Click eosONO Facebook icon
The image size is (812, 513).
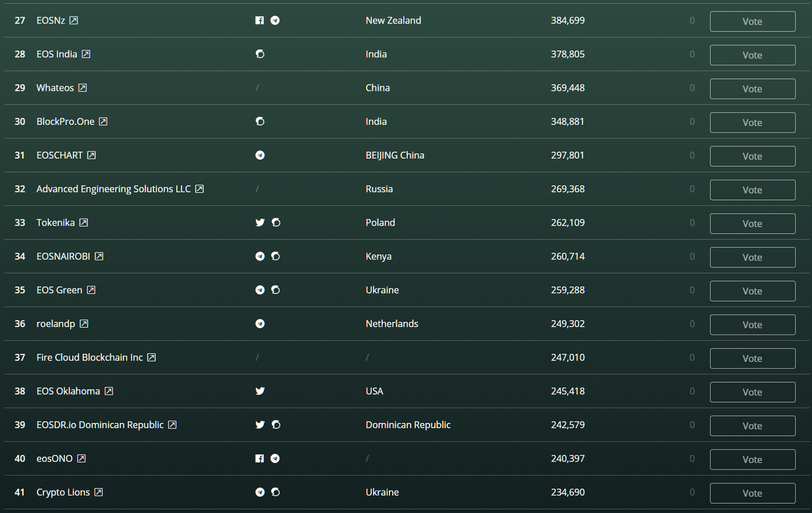pyautogui.click(x=259, y=458)
